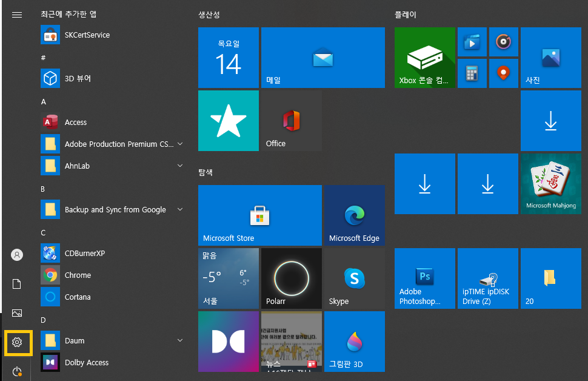Click the 최근에 추가한 앱 heading

tap(68, 15)
